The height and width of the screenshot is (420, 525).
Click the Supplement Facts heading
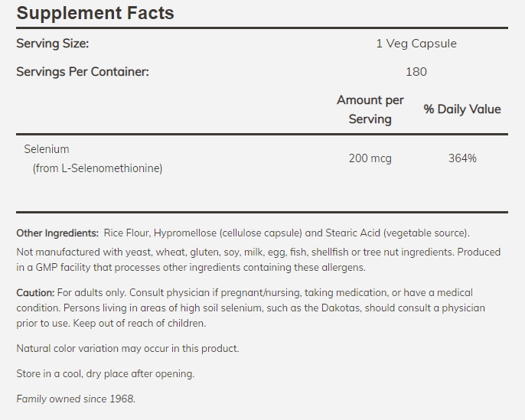point(95,13)
